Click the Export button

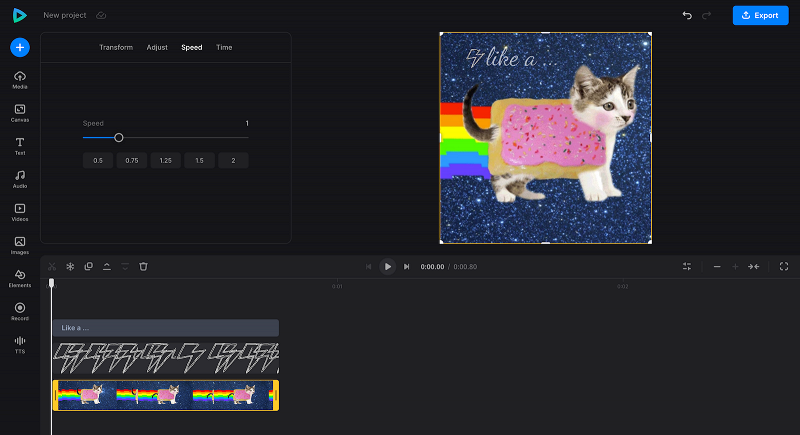click(760, 15)
